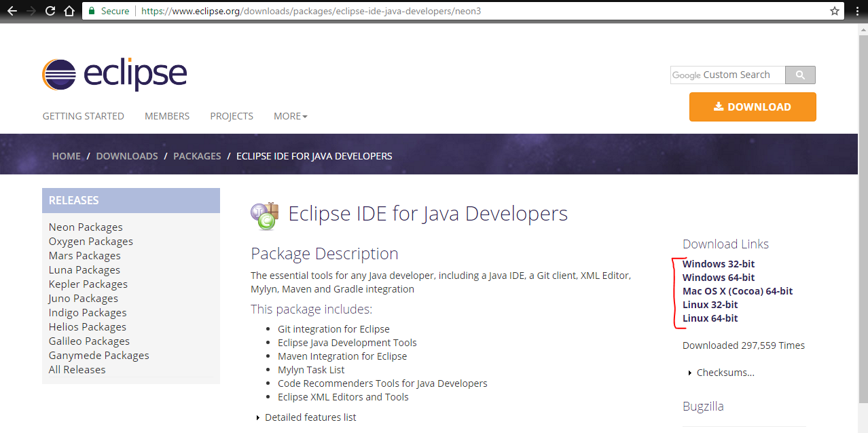Select Neon Packages in the releases sidebar

pos(85,227)
